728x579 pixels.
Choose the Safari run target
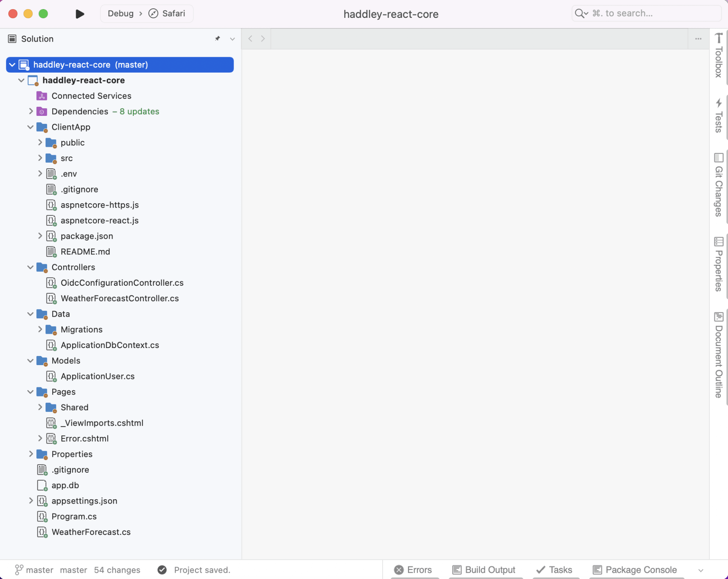click(x=167, y=13)
